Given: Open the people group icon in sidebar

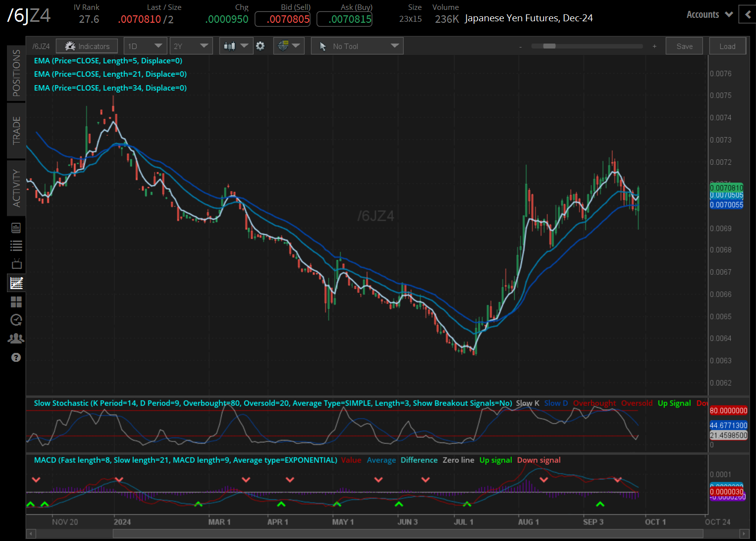Looking at the screenshot, I should point(16,339).
